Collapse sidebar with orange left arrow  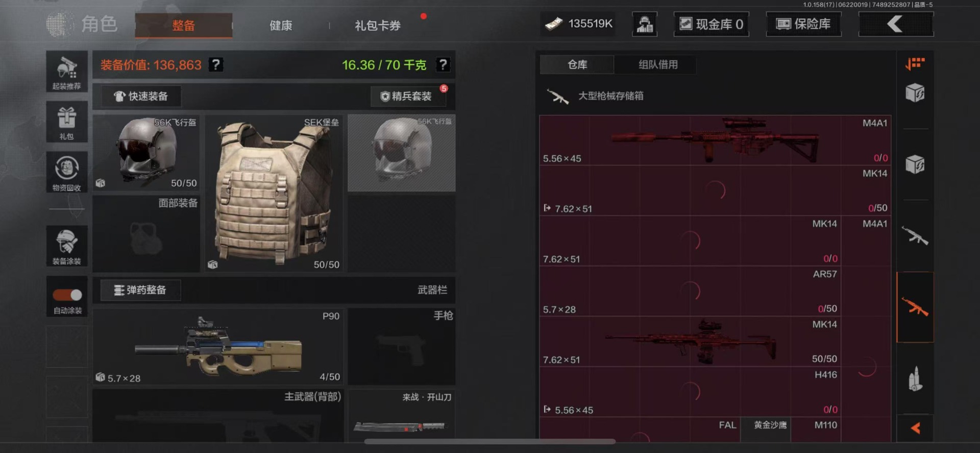tap(915, 428)
